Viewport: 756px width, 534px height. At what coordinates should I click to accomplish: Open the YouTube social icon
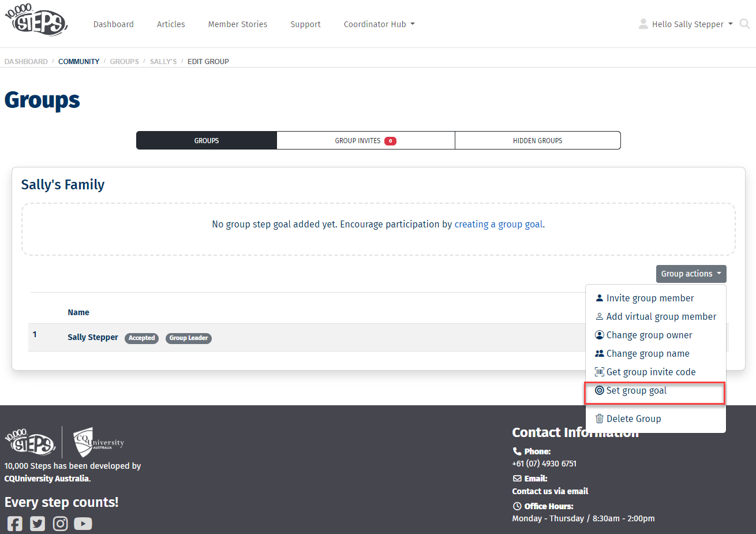pyautogui.click(x=83, y=524)
